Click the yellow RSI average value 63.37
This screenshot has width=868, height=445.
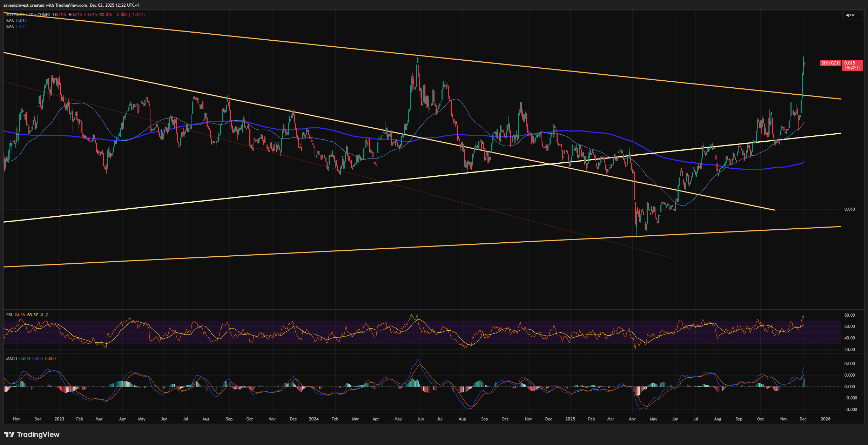pyautogui.click(x=33, y=315)
